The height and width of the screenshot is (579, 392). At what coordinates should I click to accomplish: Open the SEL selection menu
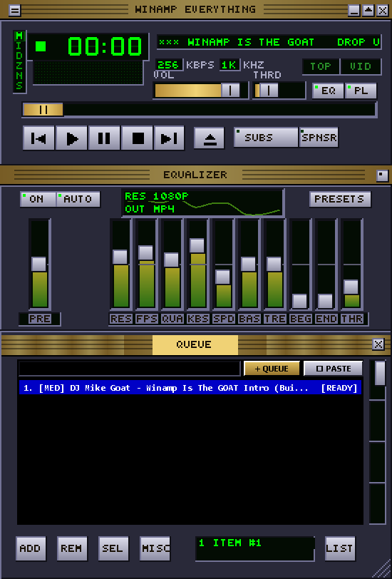coord(113,548)
